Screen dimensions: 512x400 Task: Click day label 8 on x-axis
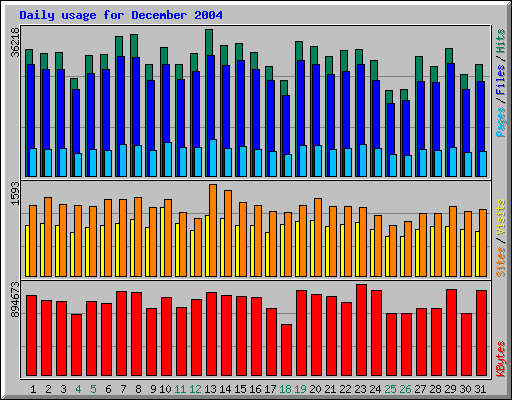(138, 389)
